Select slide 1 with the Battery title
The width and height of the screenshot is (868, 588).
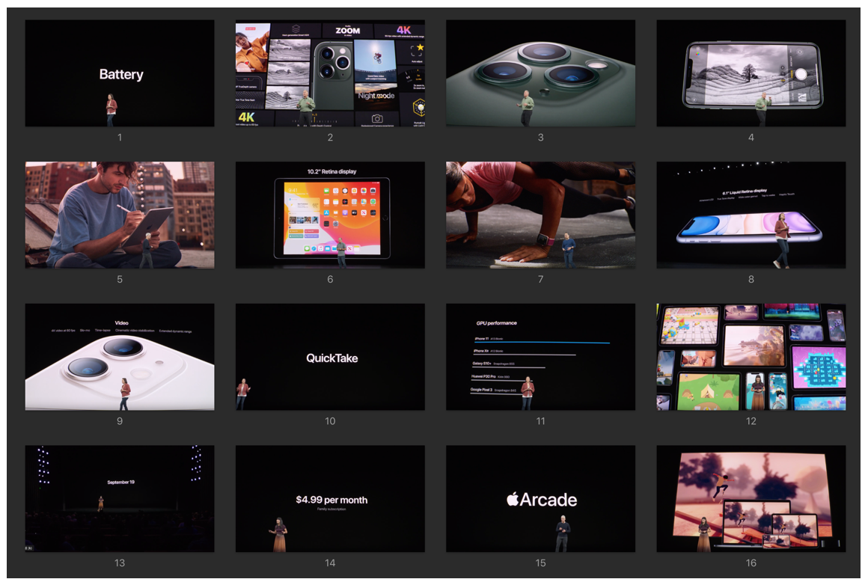pyautogui.click(x=120, y=73)
